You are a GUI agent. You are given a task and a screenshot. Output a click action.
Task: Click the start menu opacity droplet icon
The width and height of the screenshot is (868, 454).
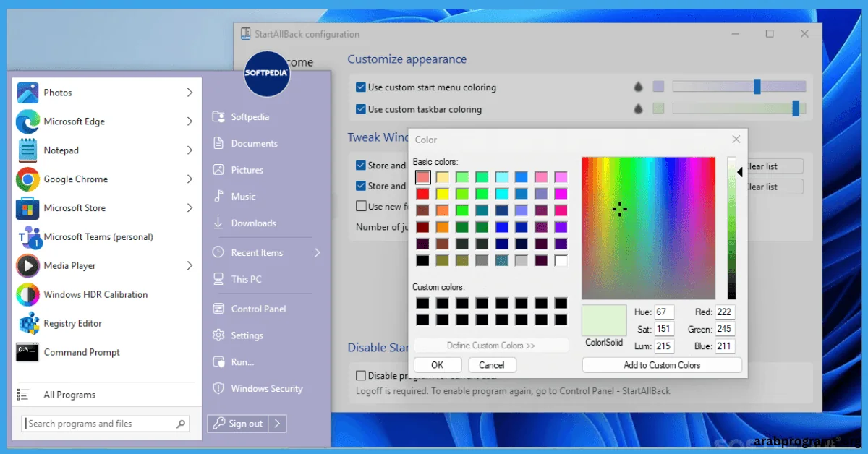(x=639, y=87)
